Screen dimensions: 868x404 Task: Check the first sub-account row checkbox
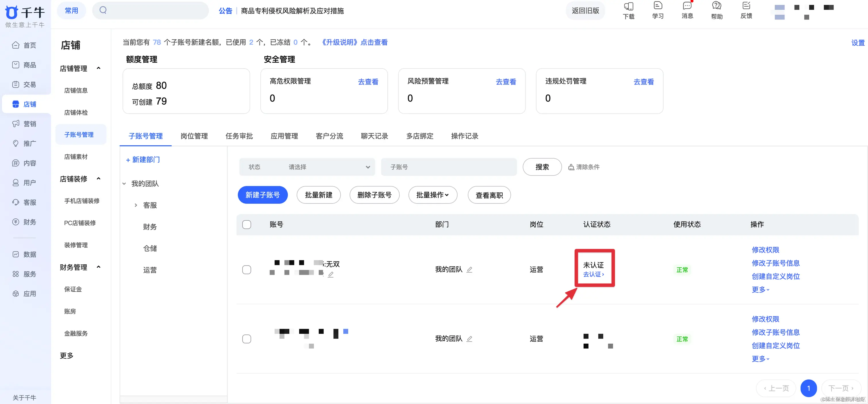coord(247,270)
